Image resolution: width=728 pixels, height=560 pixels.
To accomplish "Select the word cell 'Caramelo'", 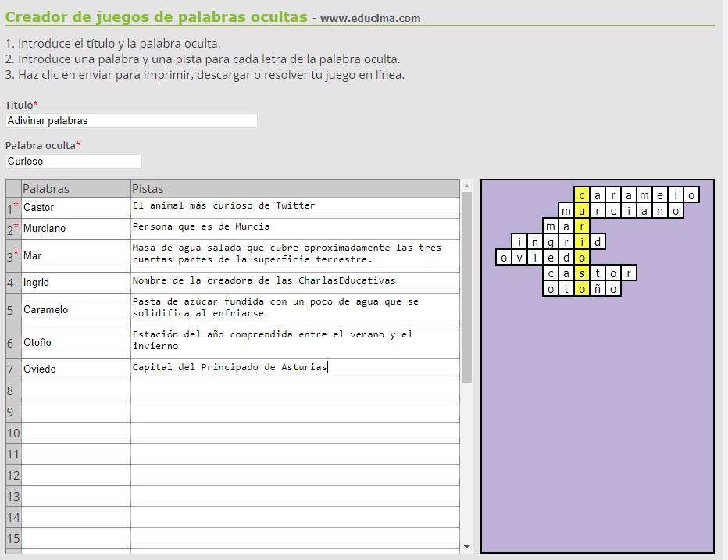I will coord(76,310).
